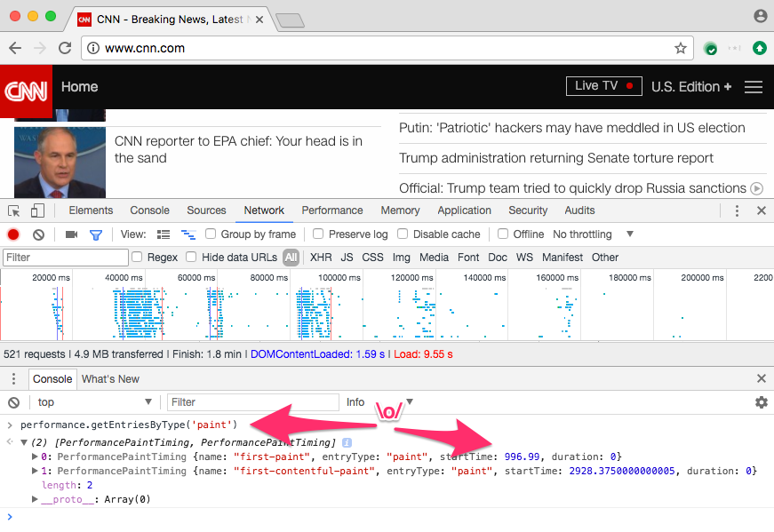Bookmark this page with the star icon
This screenshot has height=532, width=774.
tap(680, 48)
